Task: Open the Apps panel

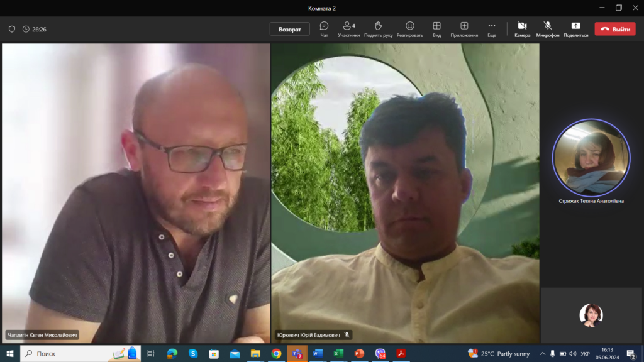Action: tap(464, 29)
